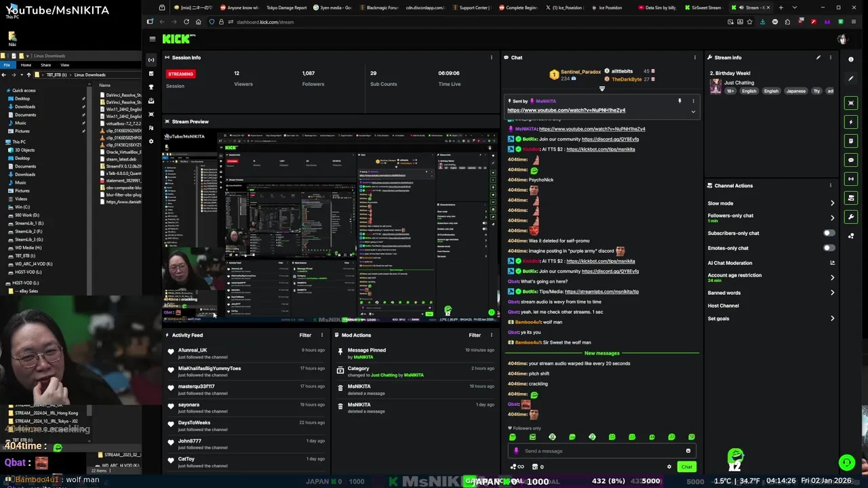
Task: Open the Kick hamburger menu
Action: [x=152, y=39]
